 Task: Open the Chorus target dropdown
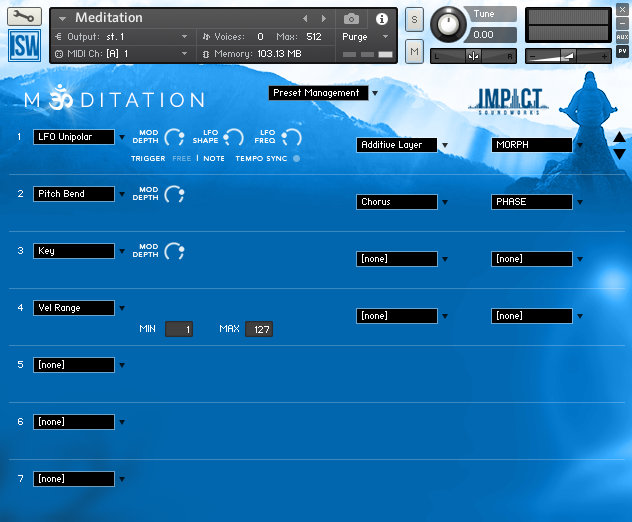coord(397,202)
